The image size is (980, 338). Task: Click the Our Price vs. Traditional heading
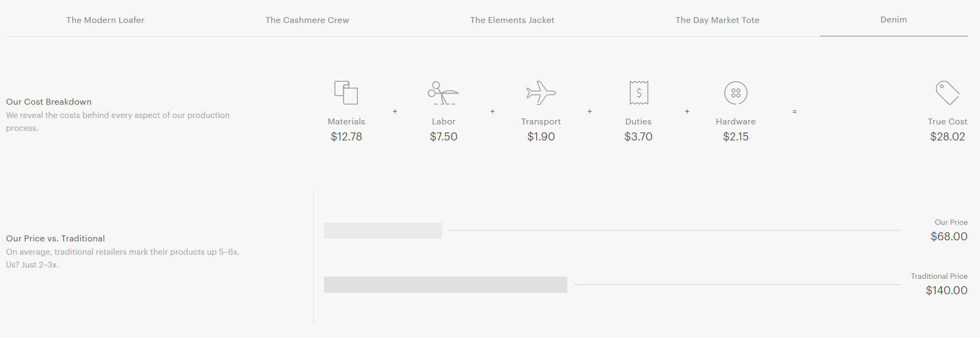click(56, 238)
